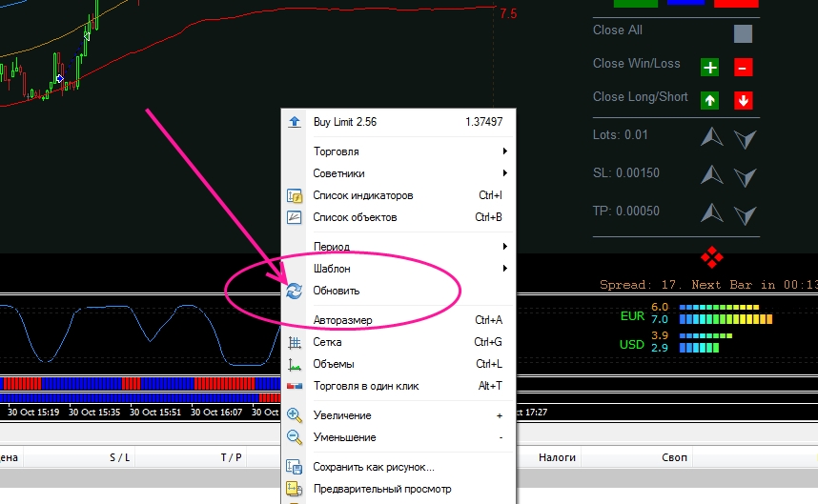Click the blue refresh arrows icon
Viewport: 818px width, 504px height.
[x=295, y=291]
